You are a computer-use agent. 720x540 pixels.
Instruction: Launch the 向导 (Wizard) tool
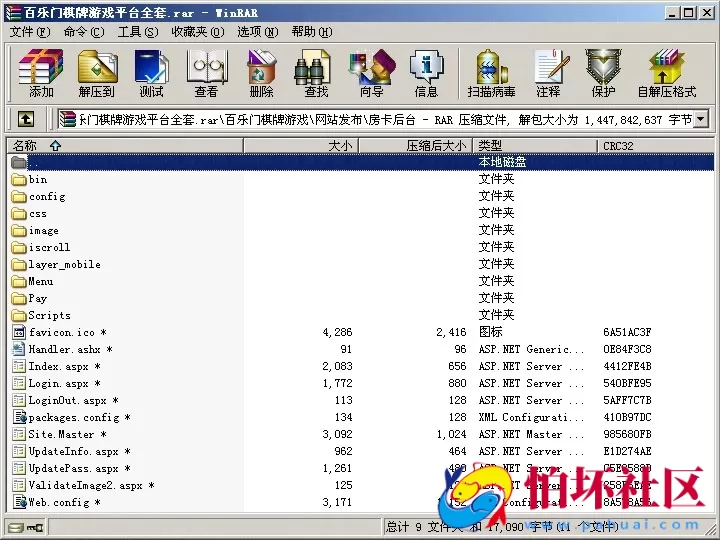click(x=371, y=73)
